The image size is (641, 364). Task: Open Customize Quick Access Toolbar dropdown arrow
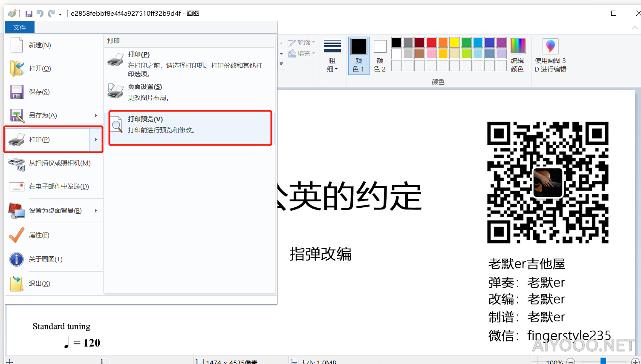click(60, 14)
